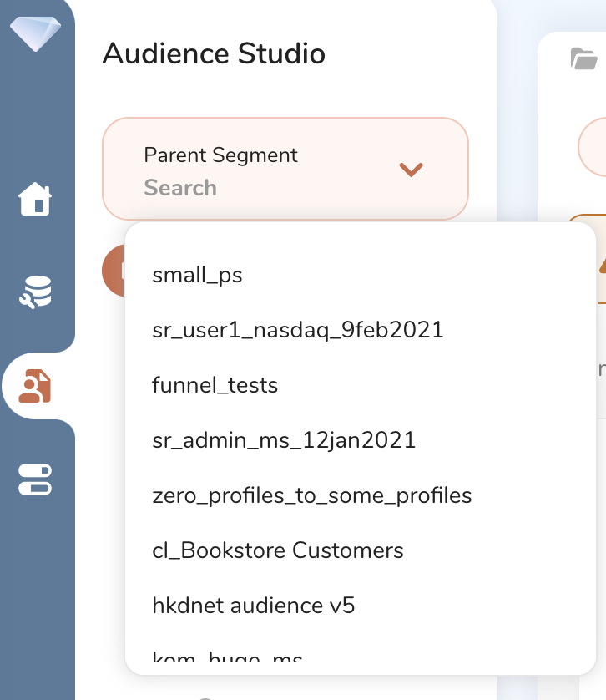Image resolution: width=606 pixels, height=700 pixels.
Task: Select the Audience Studio sidebar icon
Action: click(x=36, y=386)
